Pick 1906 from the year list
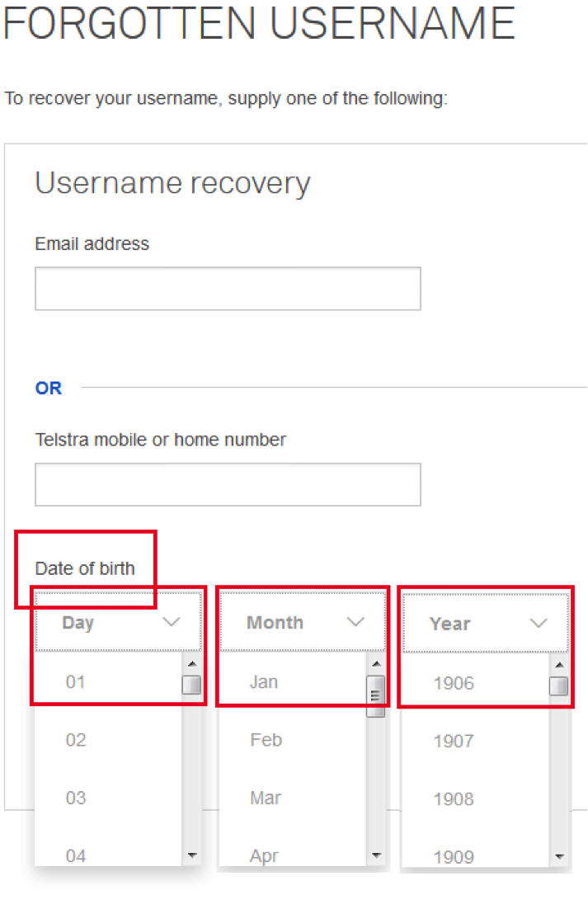Viewport: 588px width, 900px height. pyautogui.click(x=454, y=683)
